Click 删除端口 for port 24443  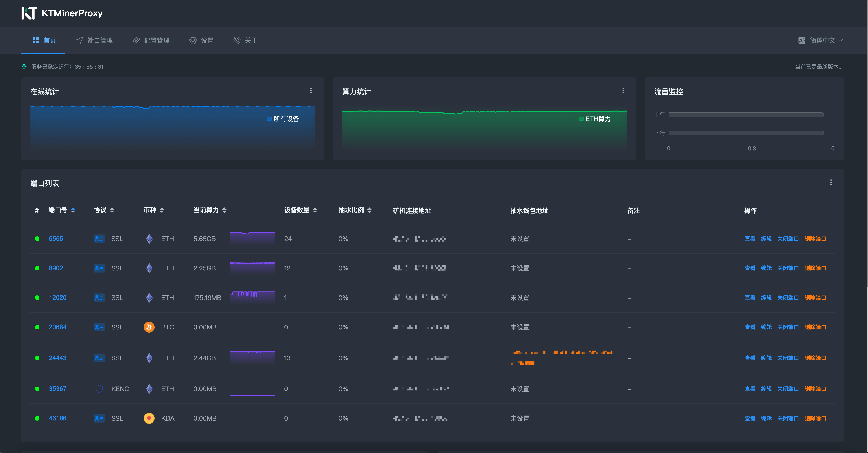815,358
